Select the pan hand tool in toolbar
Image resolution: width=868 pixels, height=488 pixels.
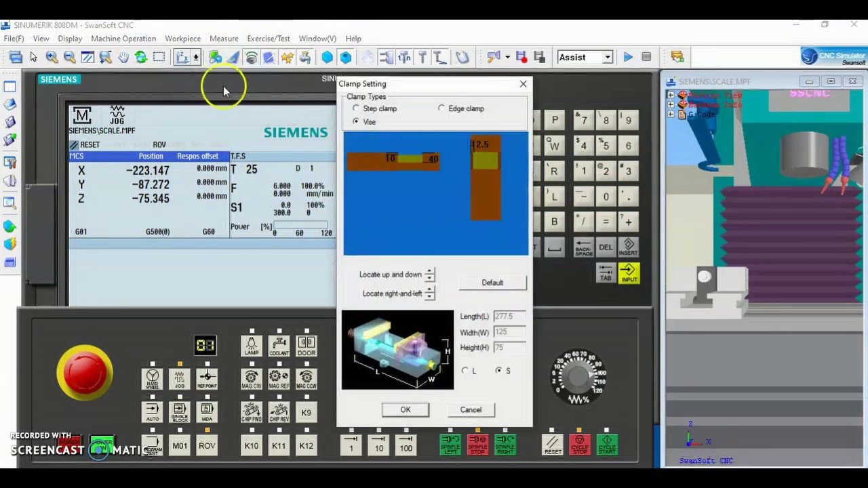pyautogui.click(x=123, y=58)
